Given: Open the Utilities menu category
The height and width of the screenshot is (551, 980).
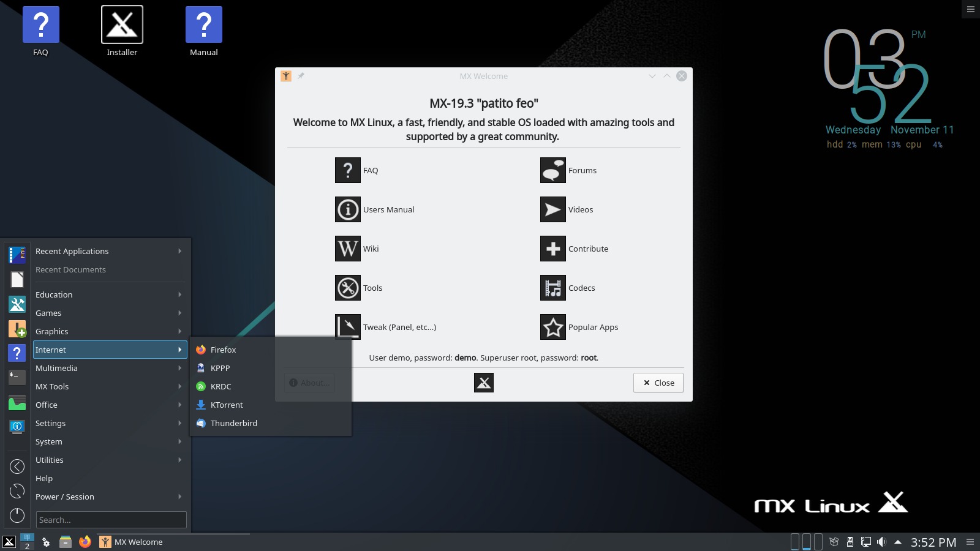Looking at the screenshot, I should click(x=110, y=460).
